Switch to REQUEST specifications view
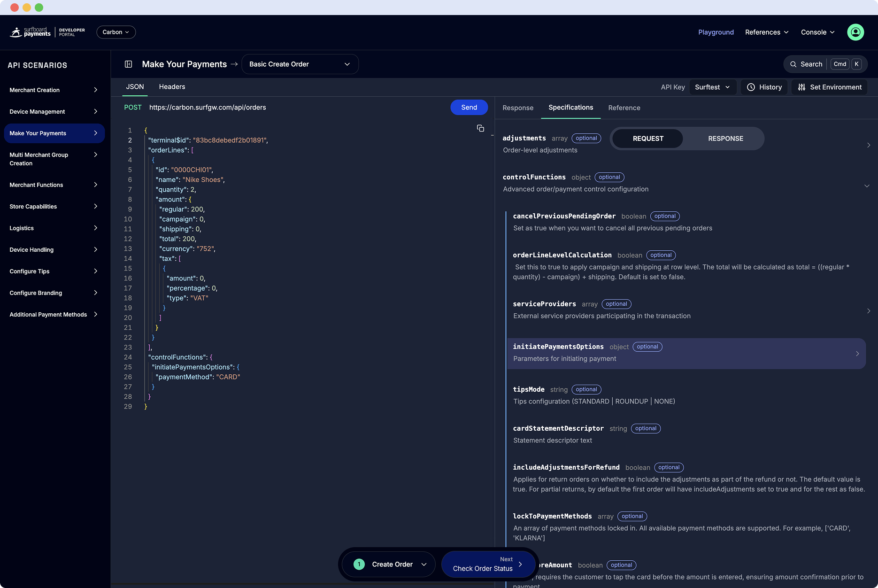This screenshot has height=588, width=878. click(647, 139)
